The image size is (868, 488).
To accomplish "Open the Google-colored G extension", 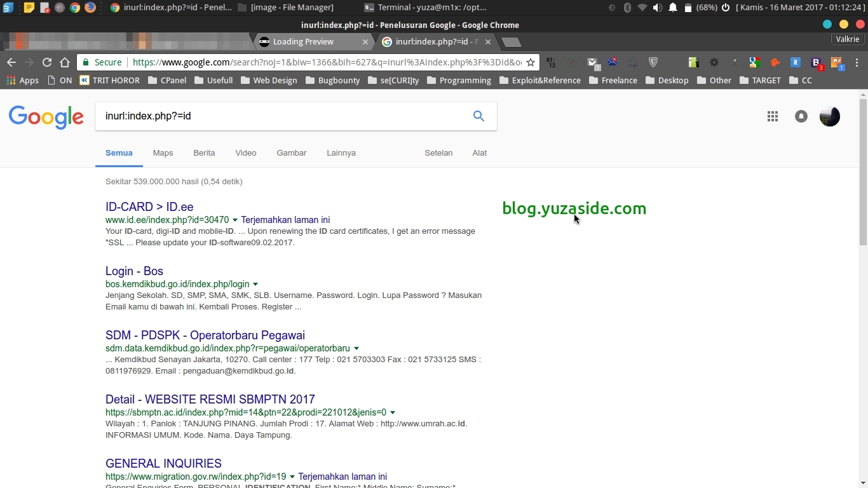I will click(754, 62).
